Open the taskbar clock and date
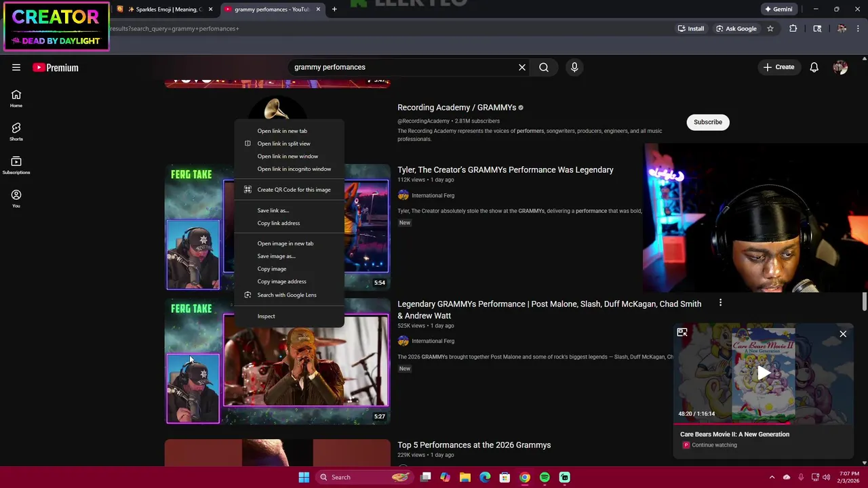 (x=848, y=477)
